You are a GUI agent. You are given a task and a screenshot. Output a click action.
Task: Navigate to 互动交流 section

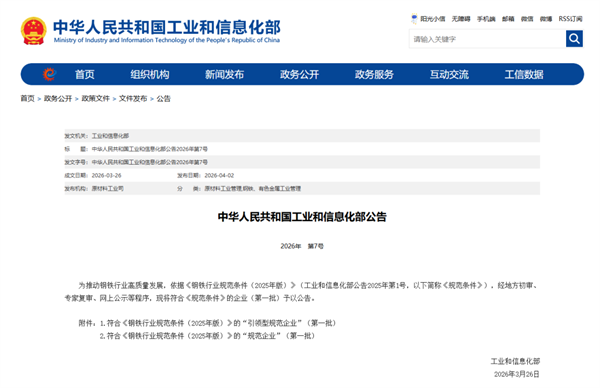449,74
